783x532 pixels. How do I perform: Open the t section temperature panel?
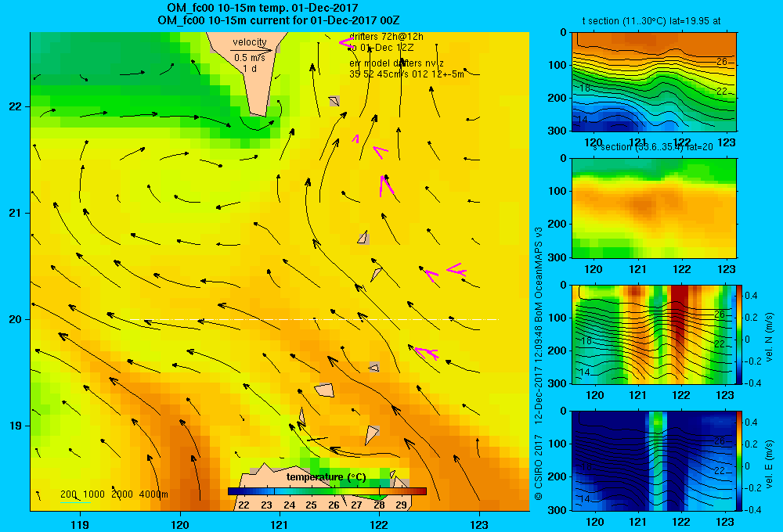tap(654, 82)
